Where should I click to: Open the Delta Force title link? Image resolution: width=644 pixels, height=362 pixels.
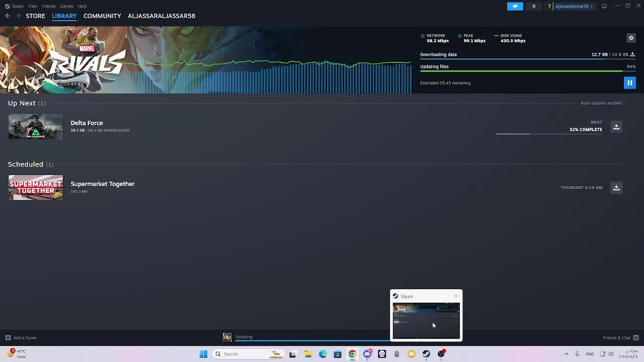[87, 123]
